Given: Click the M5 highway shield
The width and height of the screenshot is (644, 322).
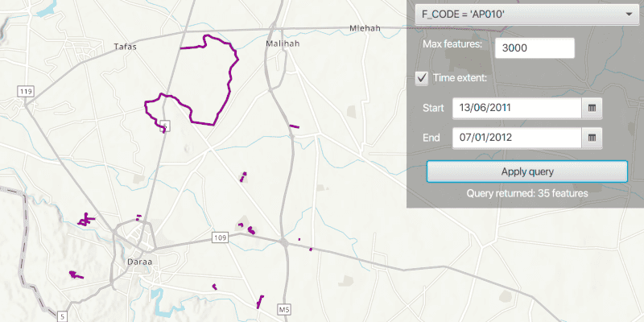Looking at the screenshot, I should click(283, 308).
